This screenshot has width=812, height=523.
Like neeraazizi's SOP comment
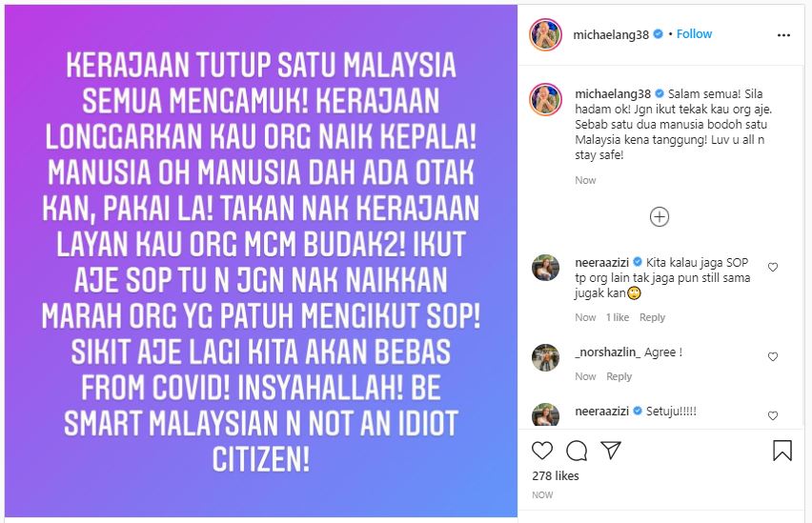(773, 267)
